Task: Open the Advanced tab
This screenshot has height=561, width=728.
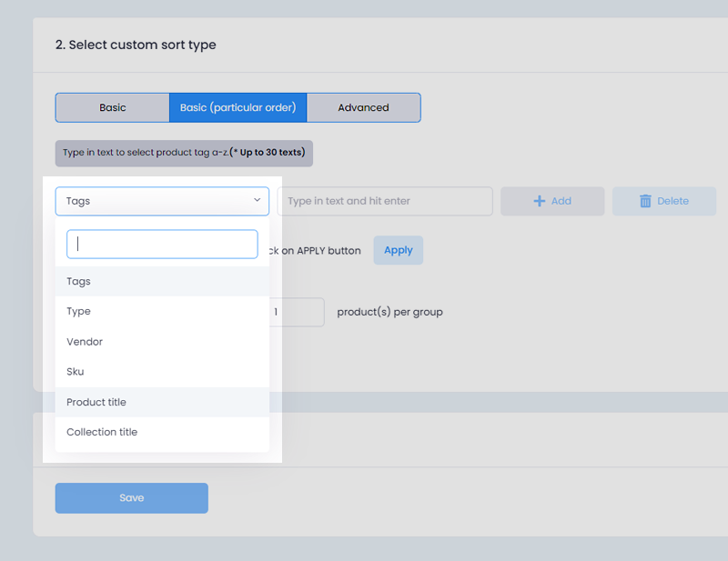Action: pyautogui.click(x=363, y=107)
